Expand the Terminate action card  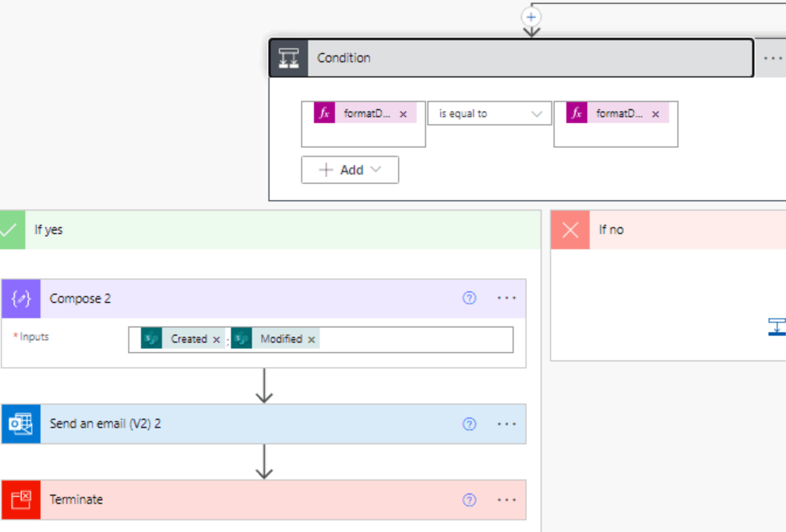[x=263, y=500]
